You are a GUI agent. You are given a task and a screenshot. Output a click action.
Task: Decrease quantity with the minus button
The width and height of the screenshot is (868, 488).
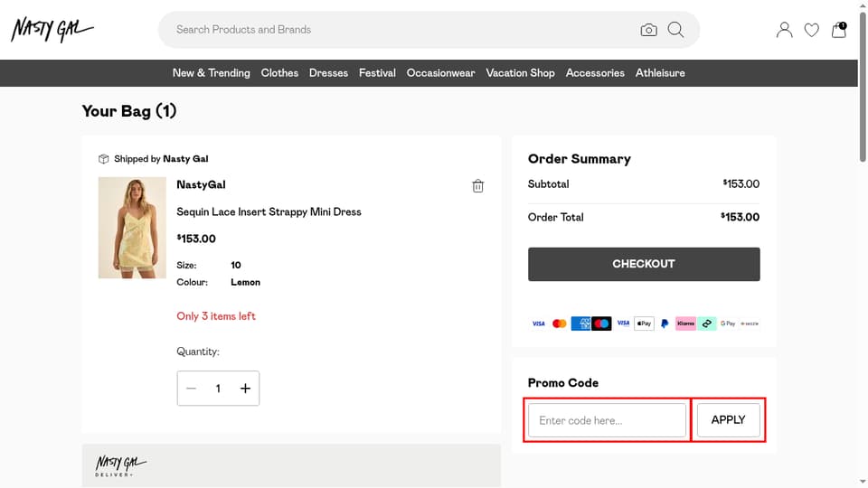[x=191, y=389]
